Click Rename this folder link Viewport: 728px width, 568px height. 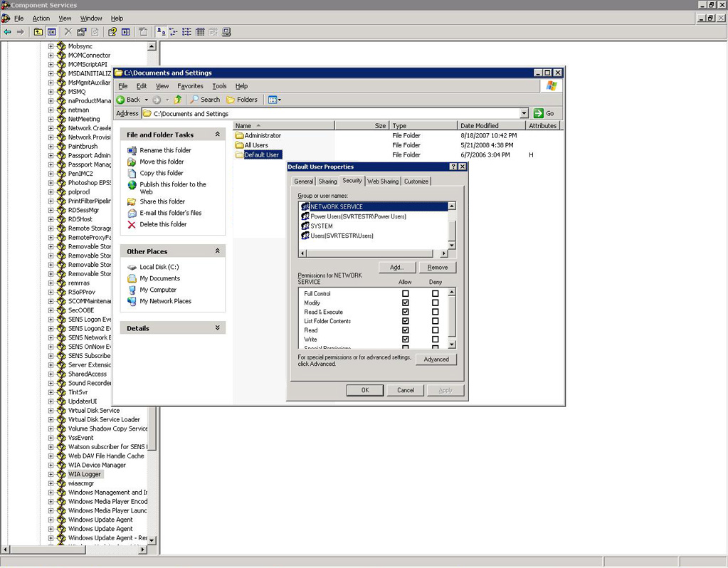click(165, 150)
